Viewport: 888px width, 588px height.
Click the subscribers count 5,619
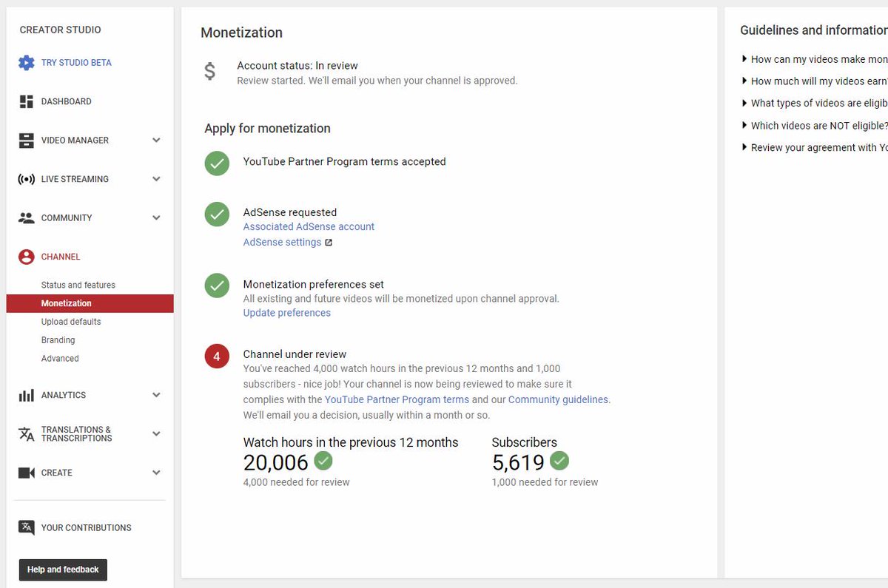coord(518,463)
